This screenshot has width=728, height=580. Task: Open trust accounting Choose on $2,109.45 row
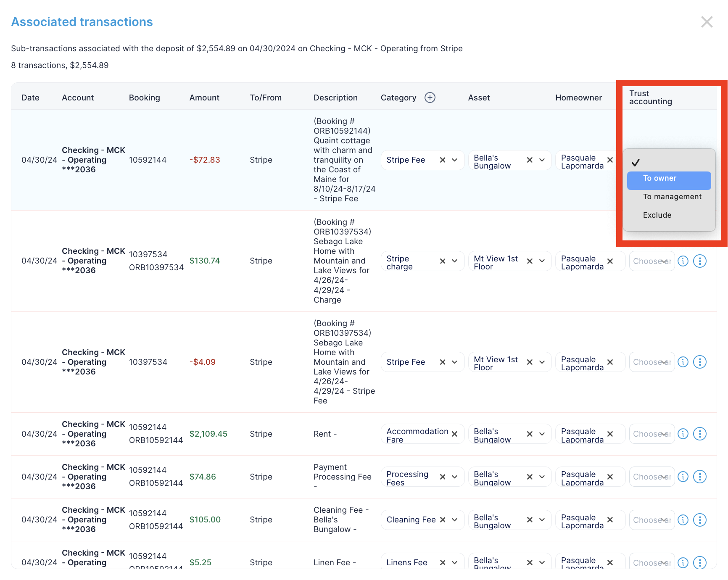pos(652,434)
